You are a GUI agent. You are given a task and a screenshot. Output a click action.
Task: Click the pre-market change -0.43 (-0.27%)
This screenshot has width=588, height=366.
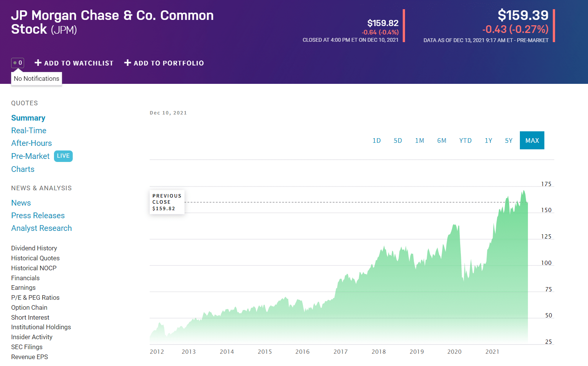click(515, 29)
